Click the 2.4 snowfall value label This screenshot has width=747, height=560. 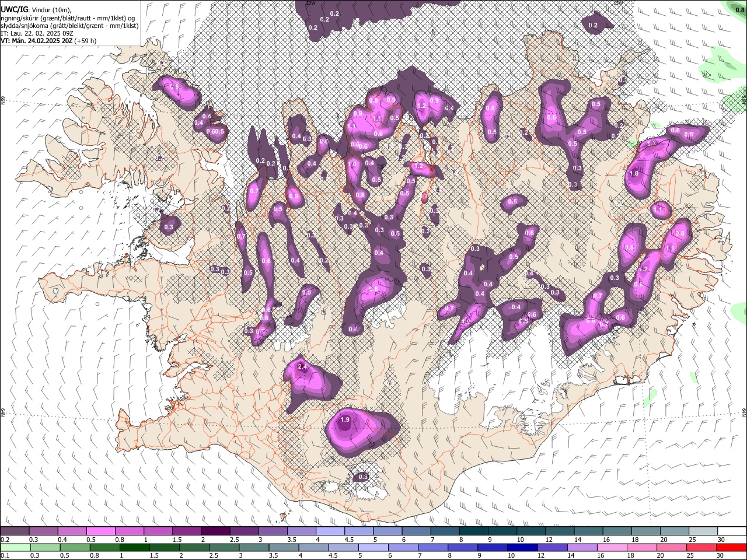(302, 366)
